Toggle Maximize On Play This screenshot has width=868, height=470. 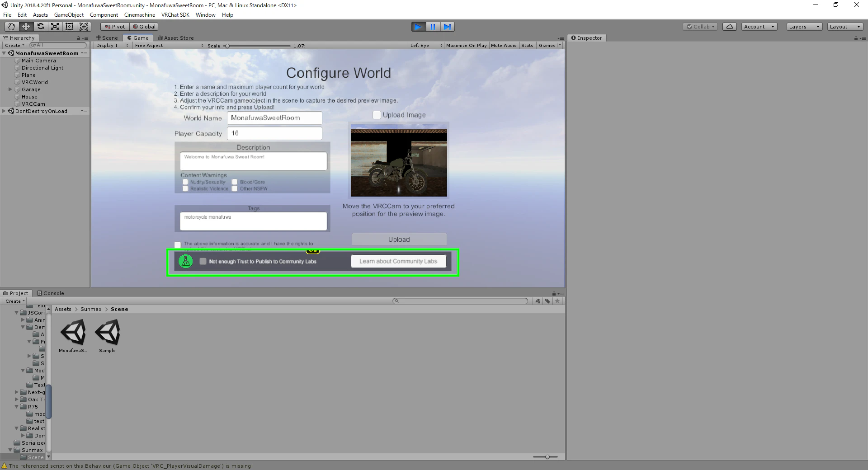pos(466,46)
